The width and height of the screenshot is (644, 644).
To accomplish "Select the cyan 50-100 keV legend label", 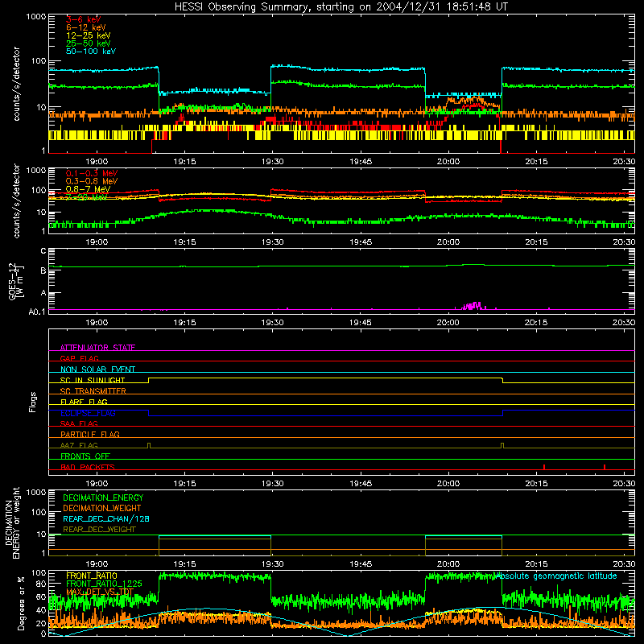I will (x=91, y=51).
